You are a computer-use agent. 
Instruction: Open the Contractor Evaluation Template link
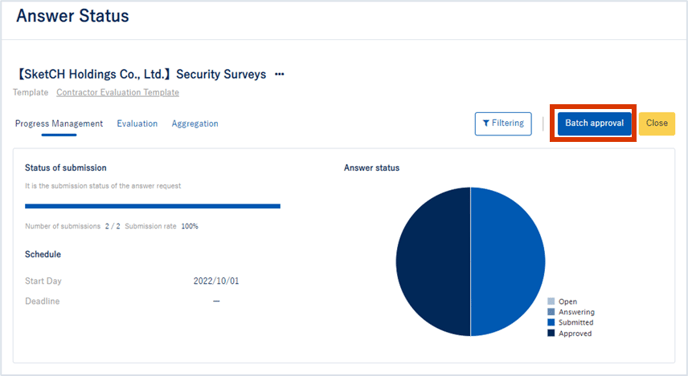[x=118, y=93]
